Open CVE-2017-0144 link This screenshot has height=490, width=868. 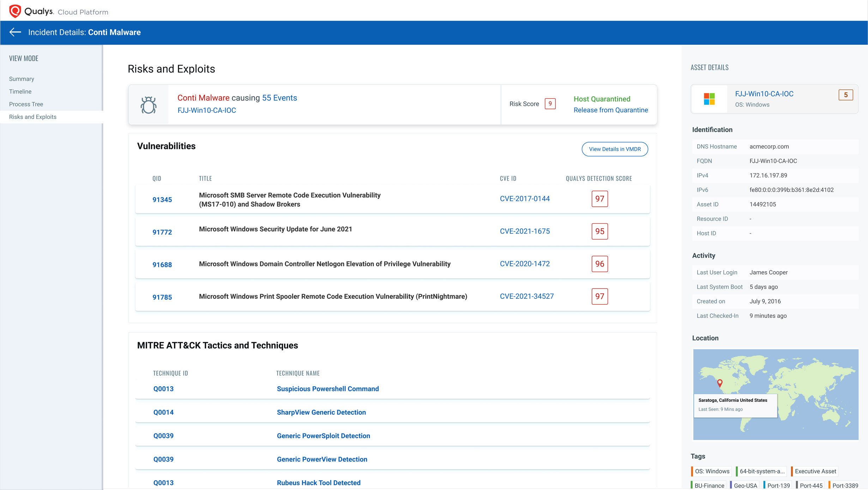point(525,199)
